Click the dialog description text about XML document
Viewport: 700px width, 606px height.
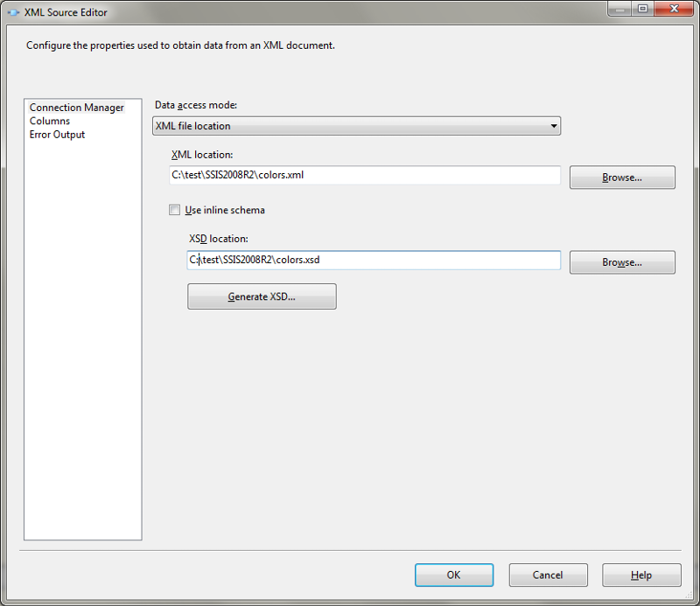coord(180,45)
